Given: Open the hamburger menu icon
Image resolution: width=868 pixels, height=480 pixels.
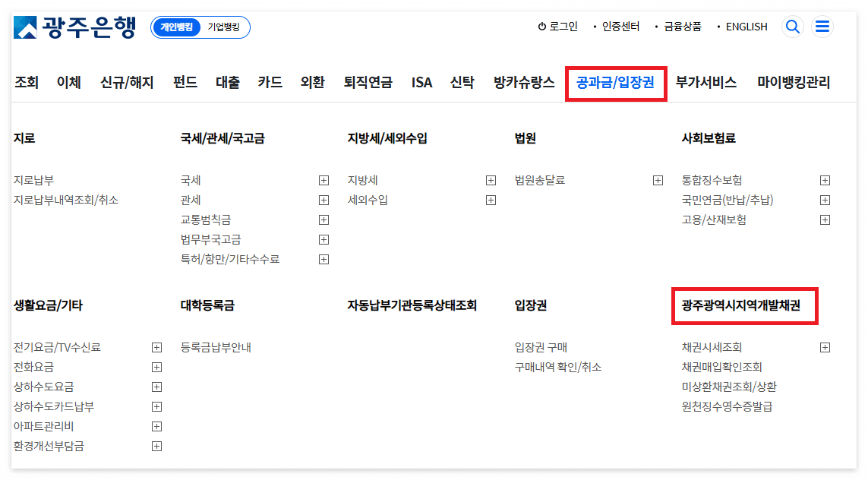Looking at the screenshot, I should pos(822,26).
